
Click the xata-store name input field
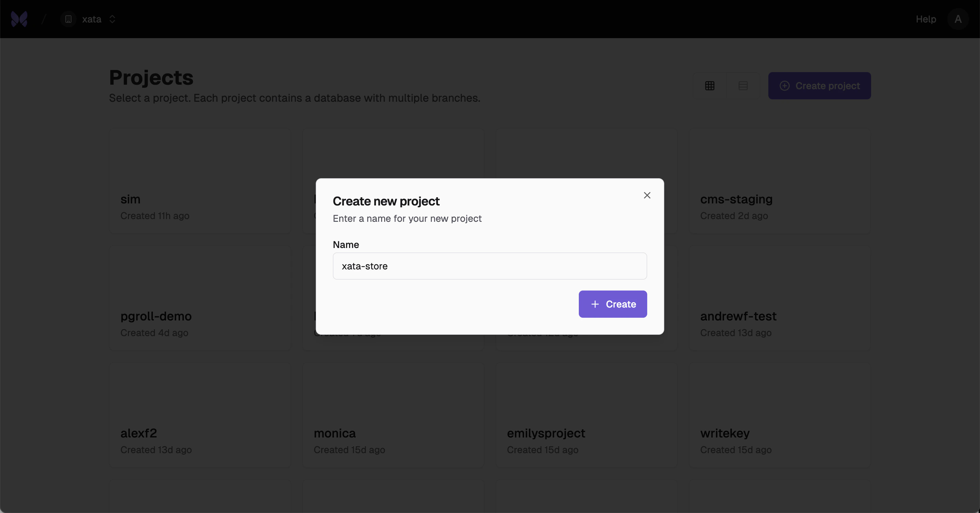(x=489, y=266)
